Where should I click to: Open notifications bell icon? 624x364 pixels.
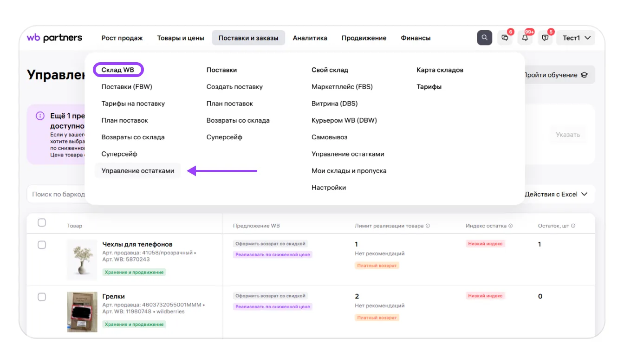click(525, 38)
